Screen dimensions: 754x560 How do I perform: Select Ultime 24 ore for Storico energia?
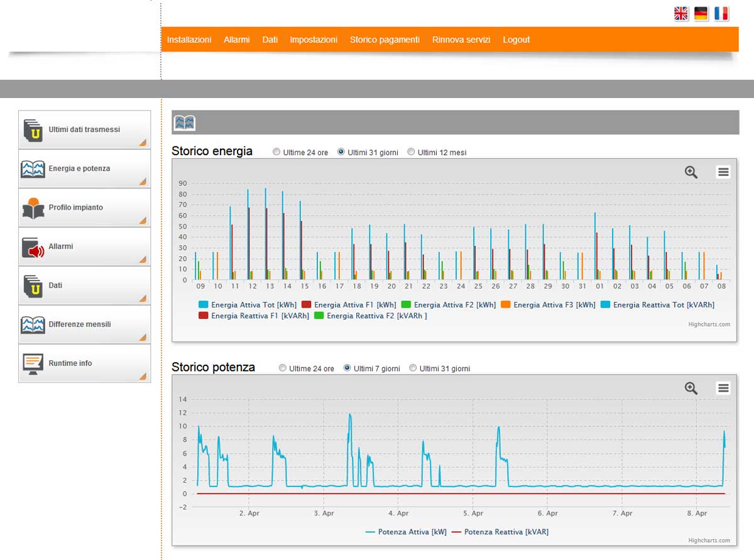pos(276,152)
